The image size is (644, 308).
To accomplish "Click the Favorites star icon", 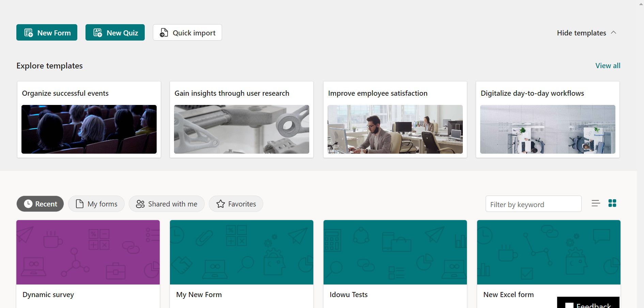I will [x=221, y=204].
